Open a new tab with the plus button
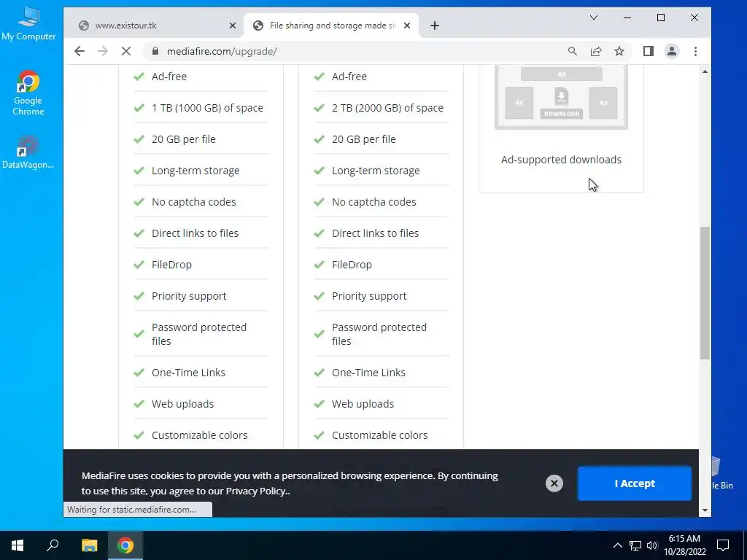747x560 pixels. (435, 26)
